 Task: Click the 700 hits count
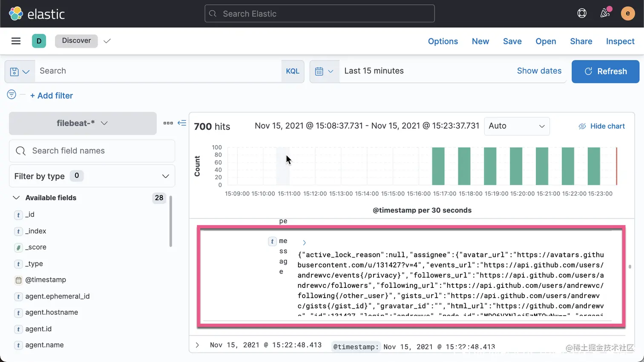(212, 126)
